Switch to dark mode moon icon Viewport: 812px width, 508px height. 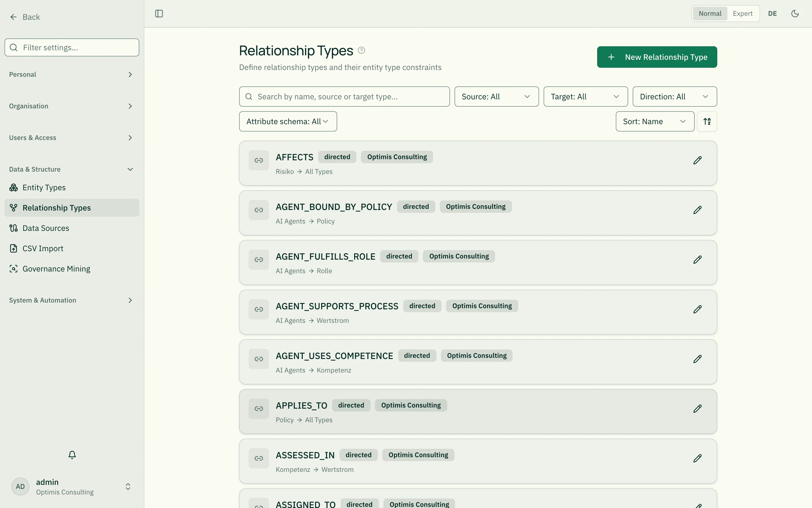point(795,14)
